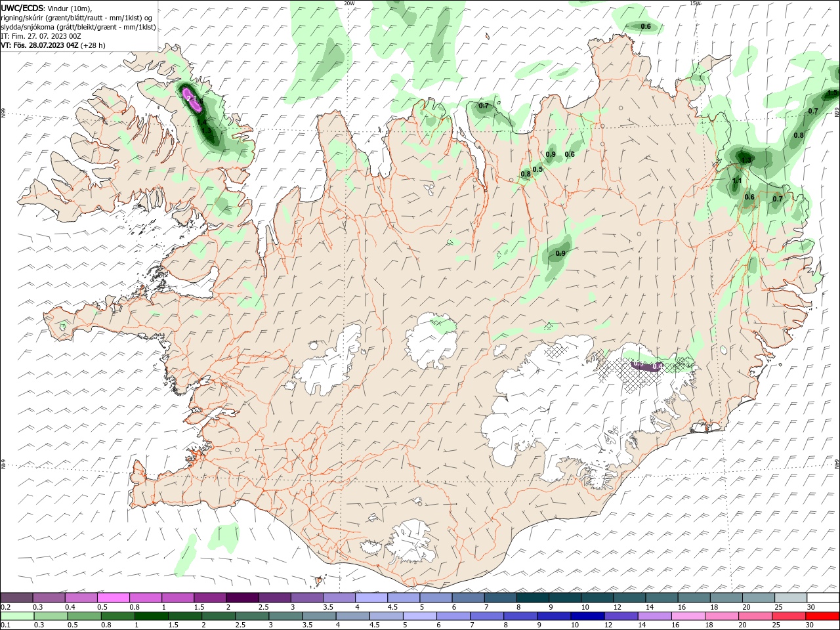Pick the darkest green 1 rain-scale swatch

tap(151, 616)
